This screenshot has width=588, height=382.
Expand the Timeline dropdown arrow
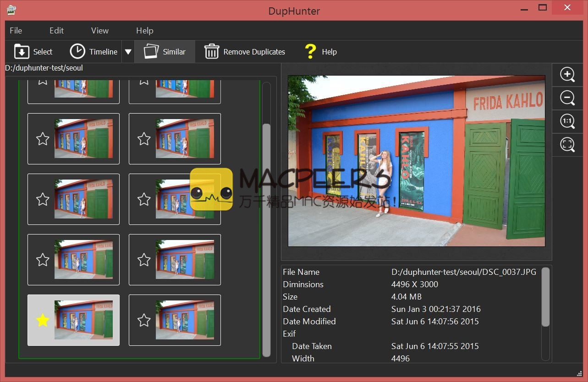coord(128,52)
